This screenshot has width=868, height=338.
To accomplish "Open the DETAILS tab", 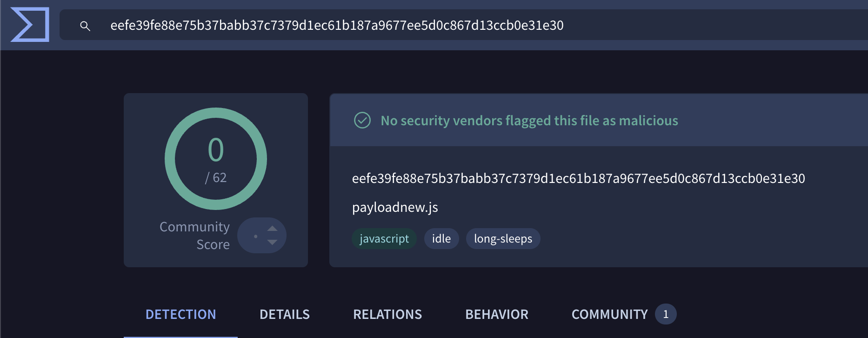I will (284, 315).
